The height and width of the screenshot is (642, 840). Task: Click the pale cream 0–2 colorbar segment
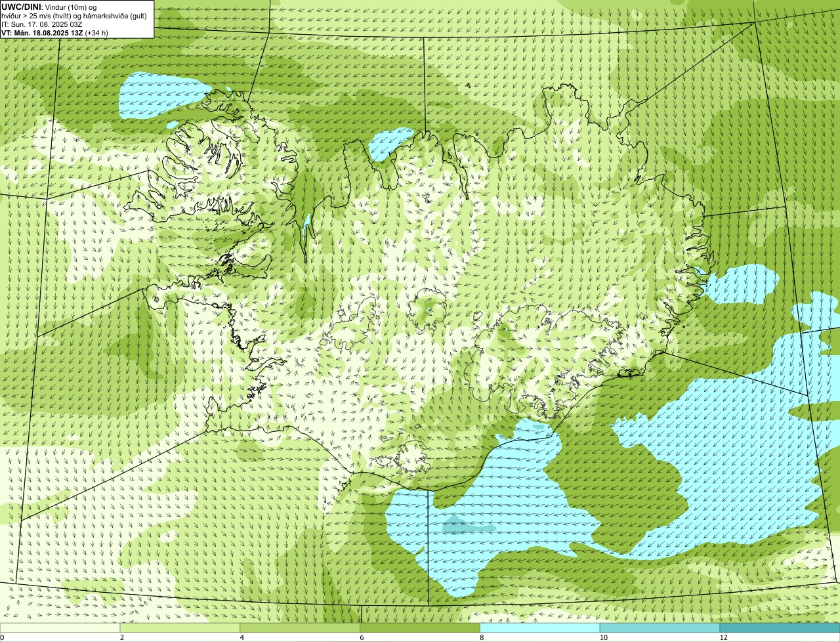pyautogui.click(x=60, y=628)
